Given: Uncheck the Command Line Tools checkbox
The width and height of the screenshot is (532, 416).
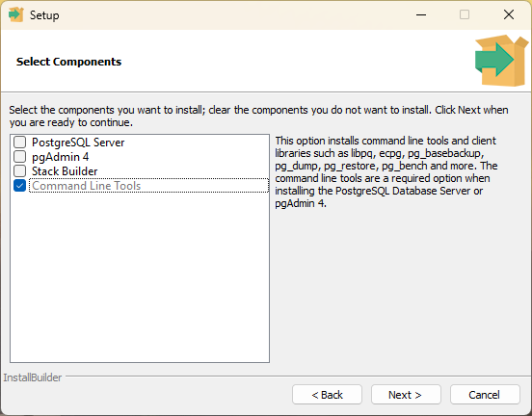Looking at the screenshot, I should [x=19, y=186].
